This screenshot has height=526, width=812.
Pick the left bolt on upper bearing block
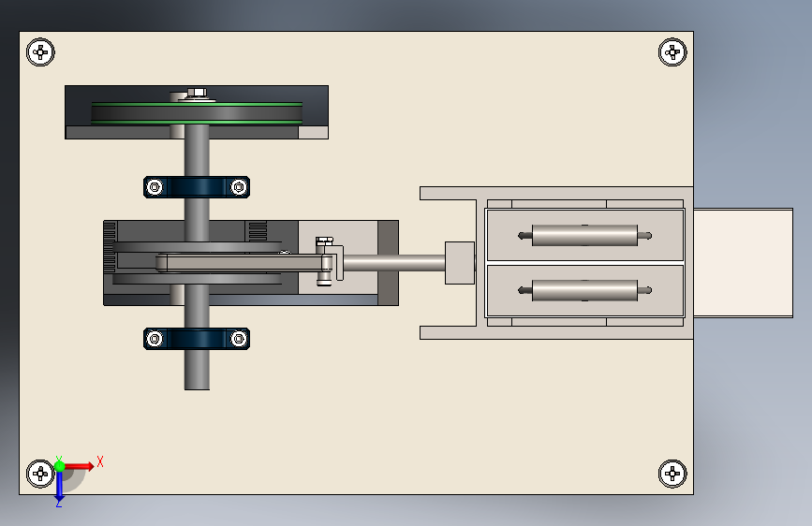155,187
